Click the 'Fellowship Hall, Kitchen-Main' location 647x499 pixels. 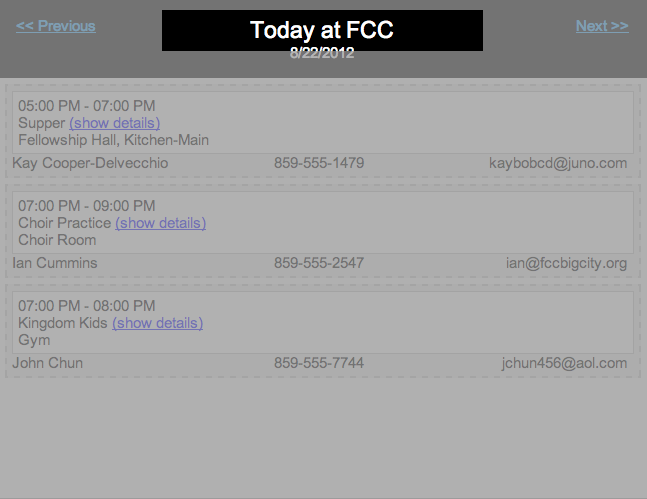point(113,140)
